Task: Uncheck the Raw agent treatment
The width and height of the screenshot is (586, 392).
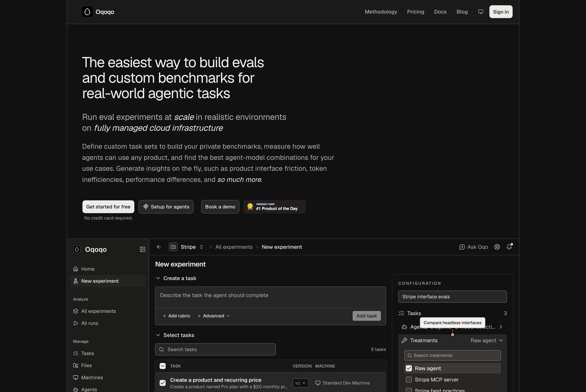Action: coord(409,368)
